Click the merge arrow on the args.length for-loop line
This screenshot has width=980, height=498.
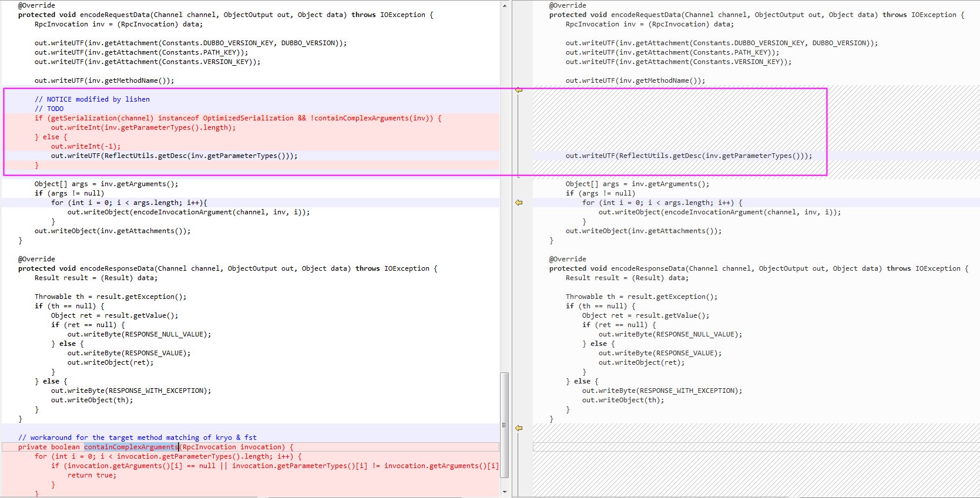(x=519, y=203)
